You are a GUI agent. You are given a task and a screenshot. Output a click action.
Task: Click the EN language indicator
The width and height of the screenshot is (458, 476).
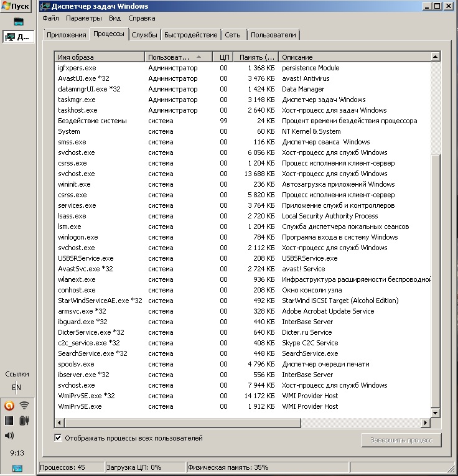click(17, 388)
